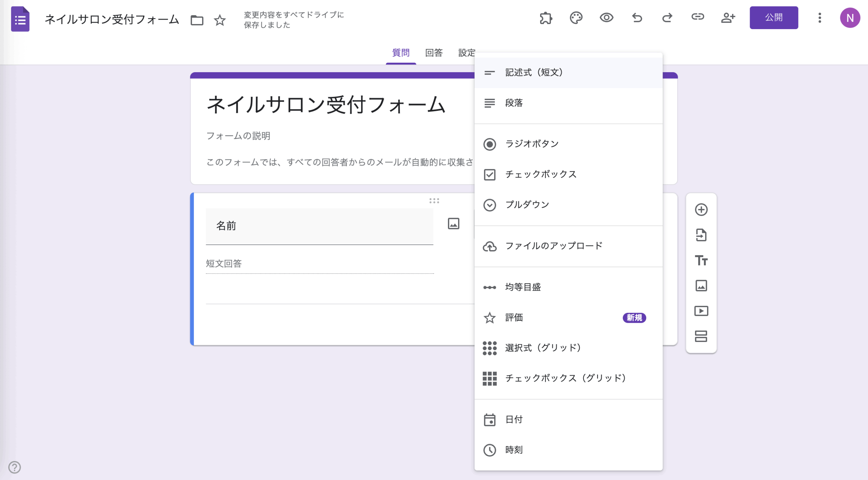The height and width of the screenshot is (480, 868).
Task: Click the import questions icon
Action: click(x=701, y=235)
